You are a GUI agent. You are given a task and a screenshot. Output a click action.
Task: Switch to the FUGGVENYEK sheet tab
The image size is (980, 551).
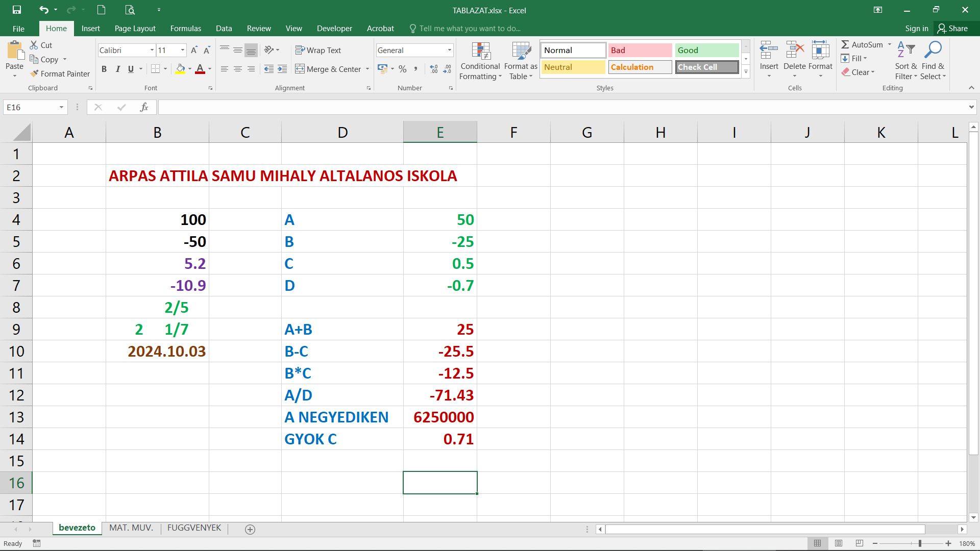194,528
